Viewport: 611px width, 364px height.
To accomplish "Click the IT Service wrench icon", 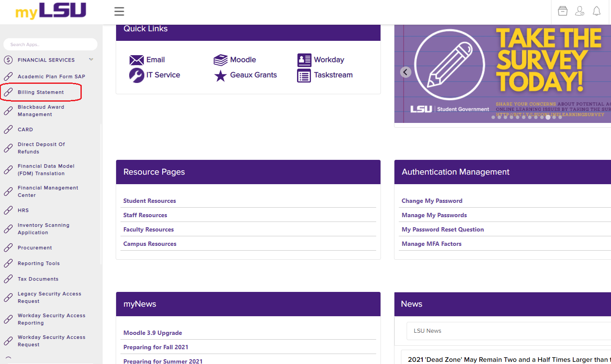I will 137,75.
